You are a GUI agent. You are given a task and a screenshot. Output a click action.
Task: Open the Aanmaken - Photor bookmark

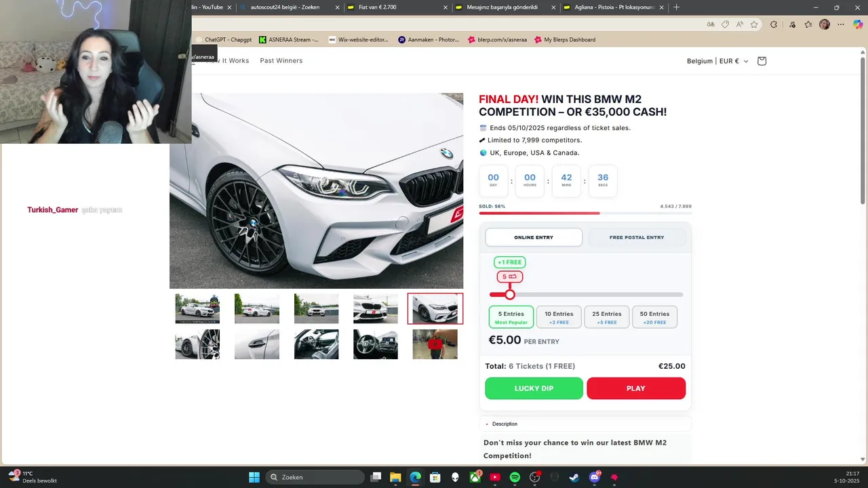tap(429, 40)
